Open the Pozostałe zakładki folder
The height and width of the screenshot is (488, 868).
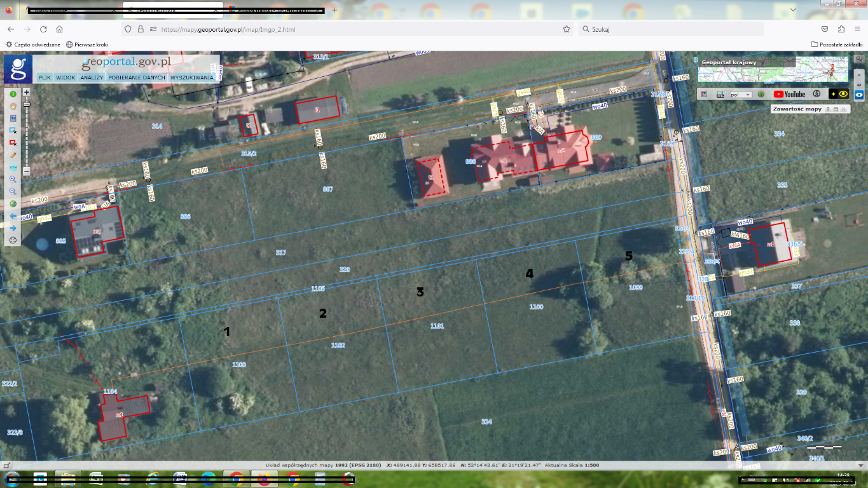point(836,44)
